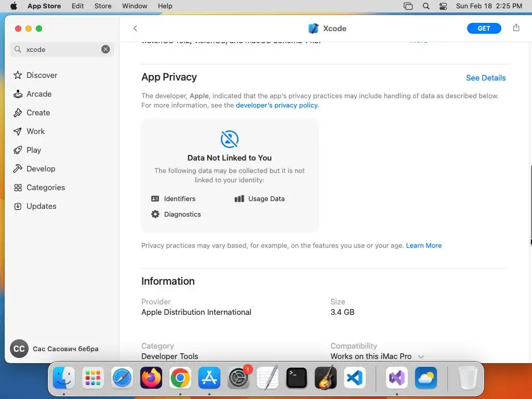Image resolution: width=532 pixels, height=399 pixels.
Task: Select the '3.4 GB' size value
Action: click(342, 312)
